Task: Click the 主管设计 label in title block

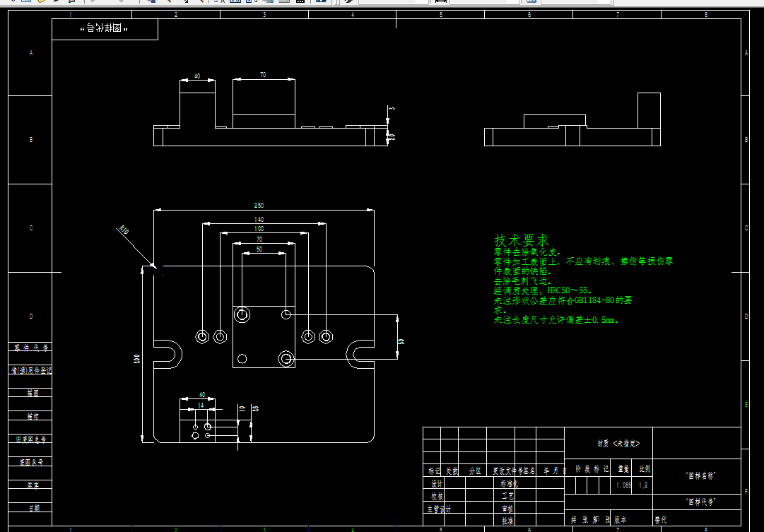Action: coord(439,509)
